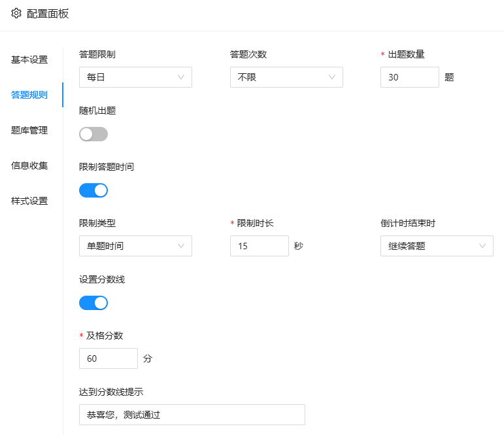Click the gear icon beside 配置面板
This screenshot has height=435, width=504.
16,13
